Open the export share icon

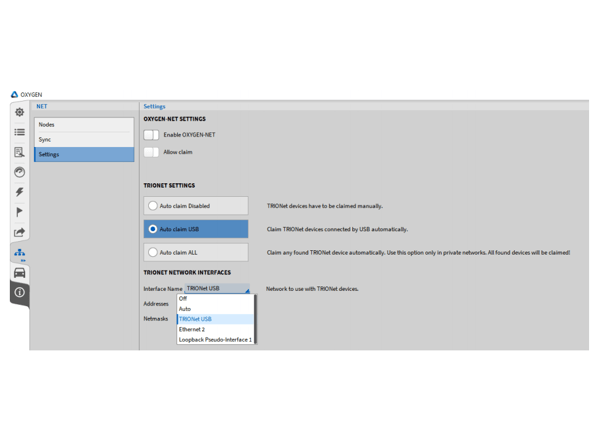[20, 232]
